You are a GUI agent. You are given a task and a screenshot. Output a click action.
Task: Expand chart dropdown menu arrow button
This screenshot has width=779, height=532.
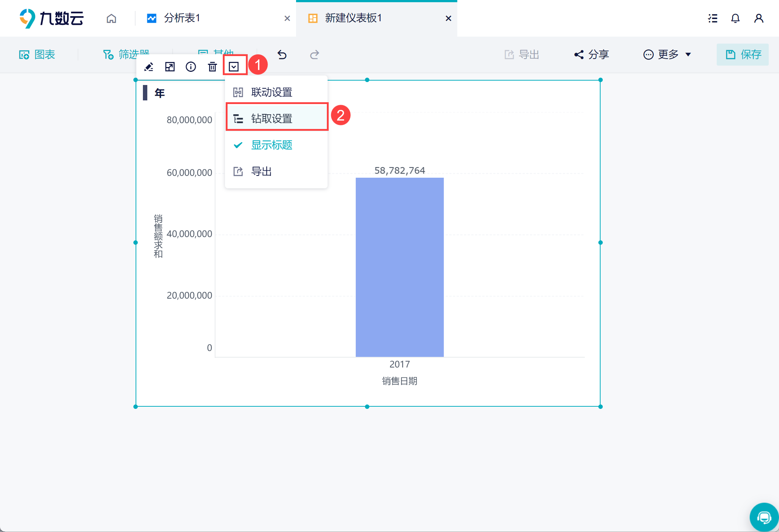234,67
